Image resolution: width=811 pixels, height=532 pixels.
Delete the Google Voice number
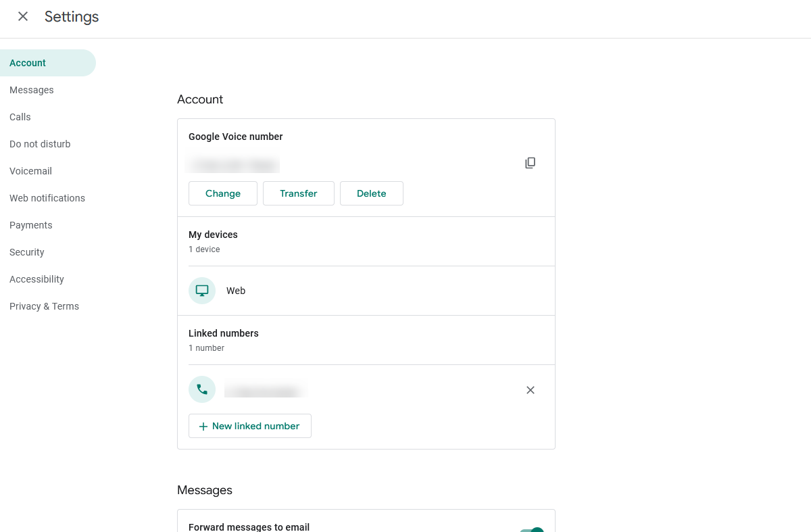[x=371, y=193]
